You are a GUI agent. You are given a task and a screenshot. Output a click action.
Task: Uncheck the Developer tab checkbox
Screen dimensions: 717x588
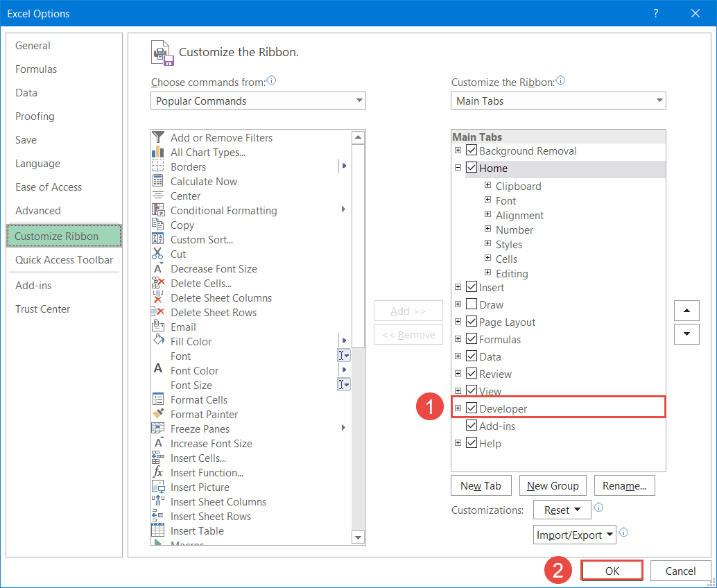coord(472,408)
